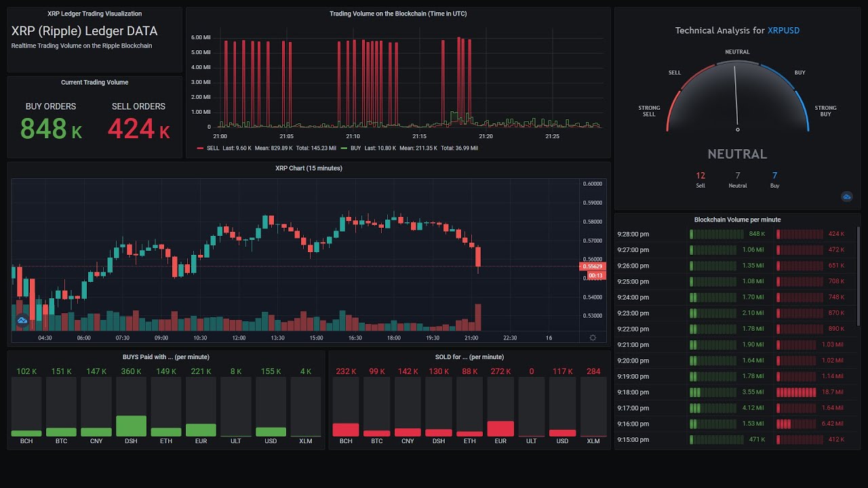Select the 9:18:00 pm table row time
Screen dimensions: 868x488
point(633,392)
